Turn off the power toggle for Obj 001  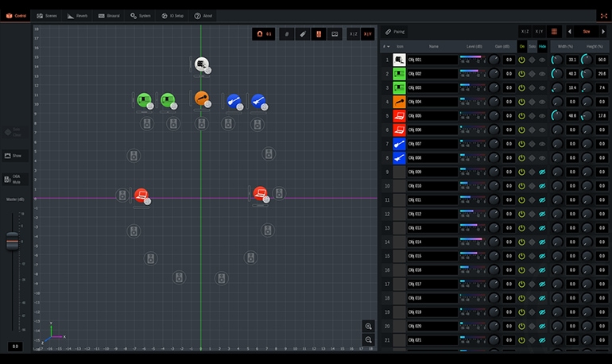pyautogui.click(x=522, y=60)
